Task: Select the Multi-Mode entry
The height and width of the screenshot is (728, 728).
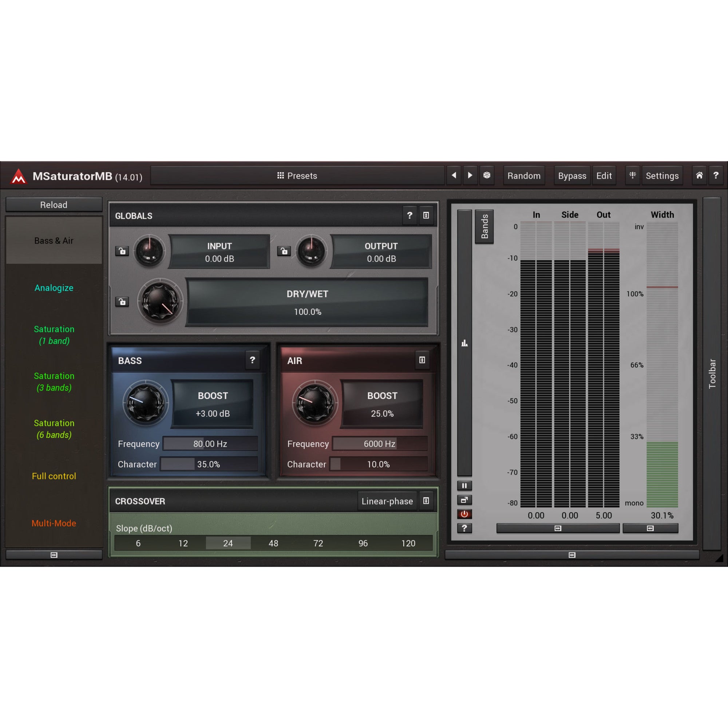Action: [x=54, y=523]
